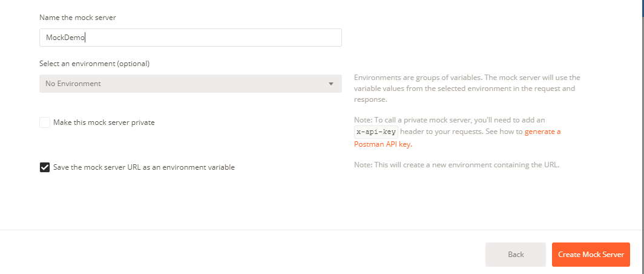Click the Environments are groups of variables description
Screen dimensions: 644x274
(x=467, y=78)
